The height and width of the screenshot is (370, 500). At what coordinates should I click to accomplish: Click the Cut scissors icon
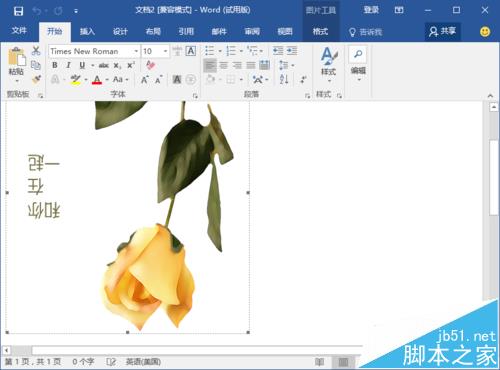tap(36, 51)
